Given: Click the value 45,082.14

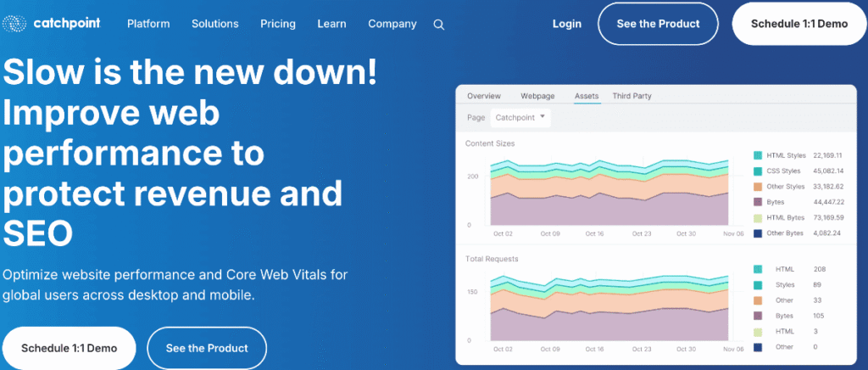Looking at the screenshot, I should pos(828,171).
